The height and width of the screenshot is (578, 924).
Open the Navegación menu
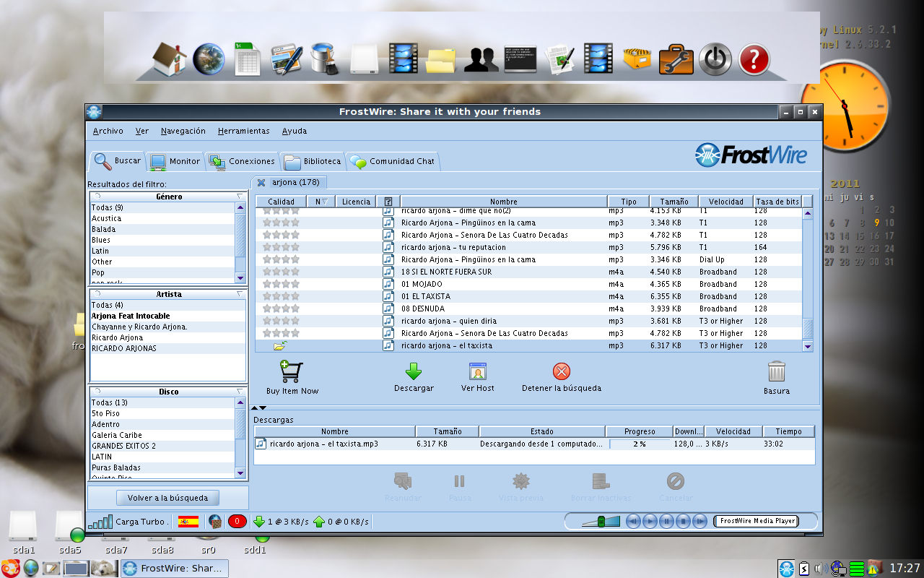(x=183, y=131)
